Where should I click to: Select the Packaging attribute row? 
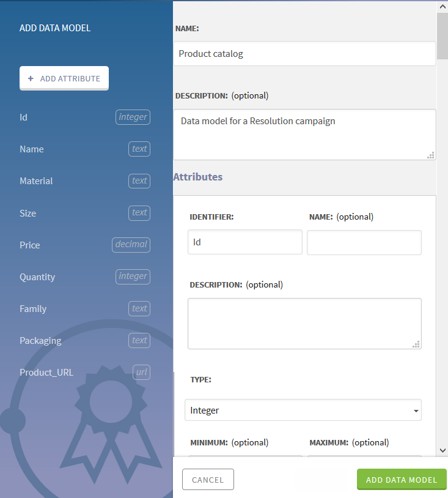[x=85, y=341]
